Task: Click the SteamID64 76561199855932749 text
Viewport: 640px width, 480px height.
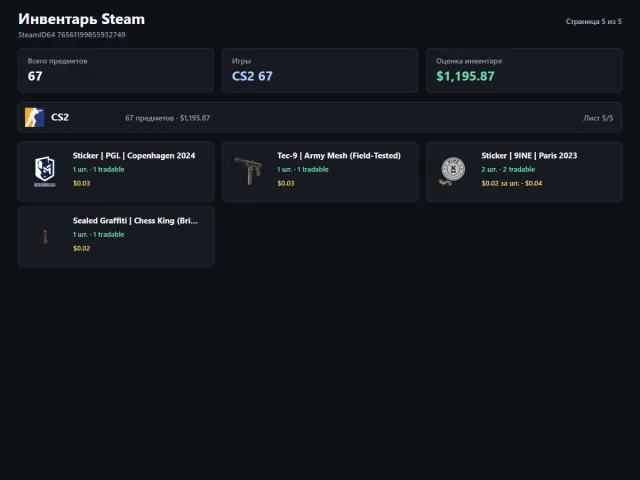Action: (x=72, y=35)
